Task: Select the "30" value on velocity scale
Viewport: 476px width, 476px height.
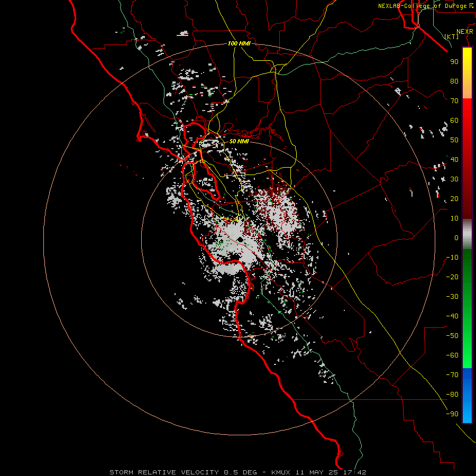Action: click(x=454, y=179)
